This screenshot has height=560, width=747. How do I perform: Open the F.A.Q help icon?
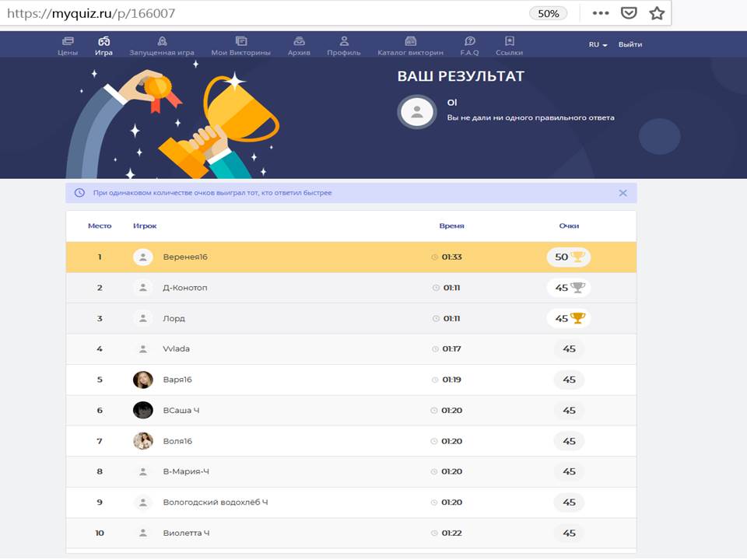470,41
